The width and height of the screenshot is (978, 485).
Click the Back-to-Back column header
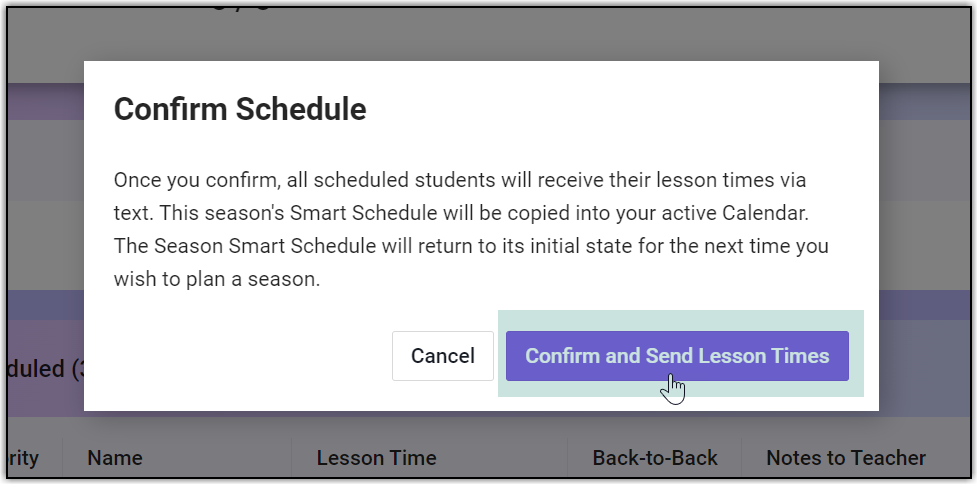pyautogui.click(x=655, y=458)
